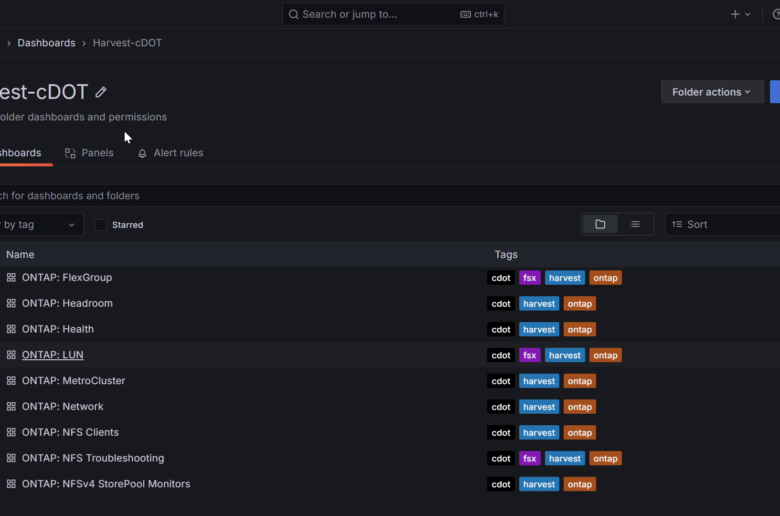Click the dashboard icon for NFSv4 StorePool Monitors

click(11, 484)
